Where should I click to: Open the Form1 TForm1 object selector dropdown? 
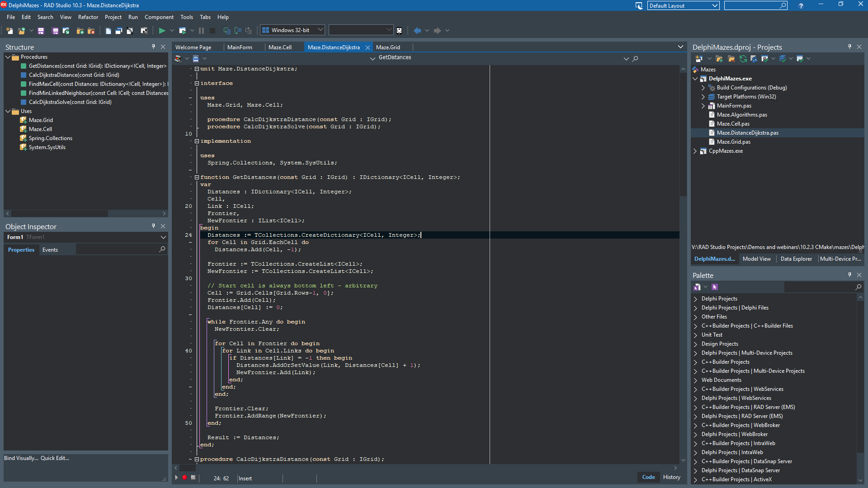tap(163, 237)
